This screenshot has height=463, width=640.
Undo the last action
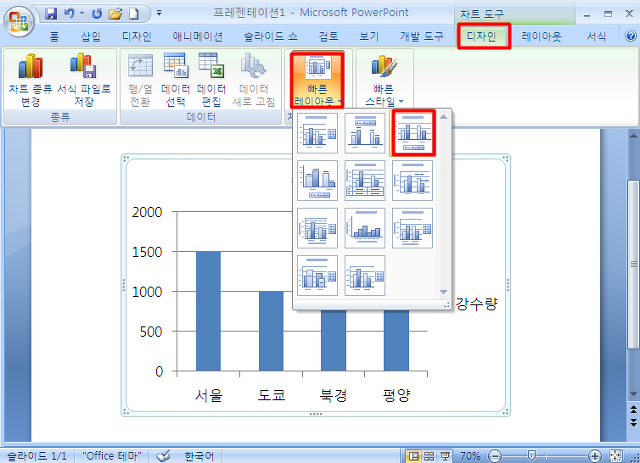pyautogui.click(x=69, y=14)
